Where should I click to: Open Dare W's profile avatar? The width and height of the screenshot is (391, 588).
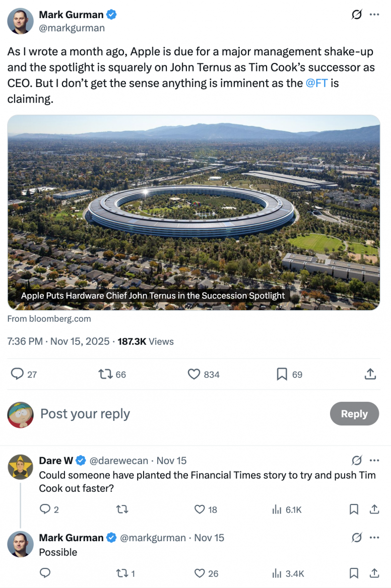[x=21, y=466]
